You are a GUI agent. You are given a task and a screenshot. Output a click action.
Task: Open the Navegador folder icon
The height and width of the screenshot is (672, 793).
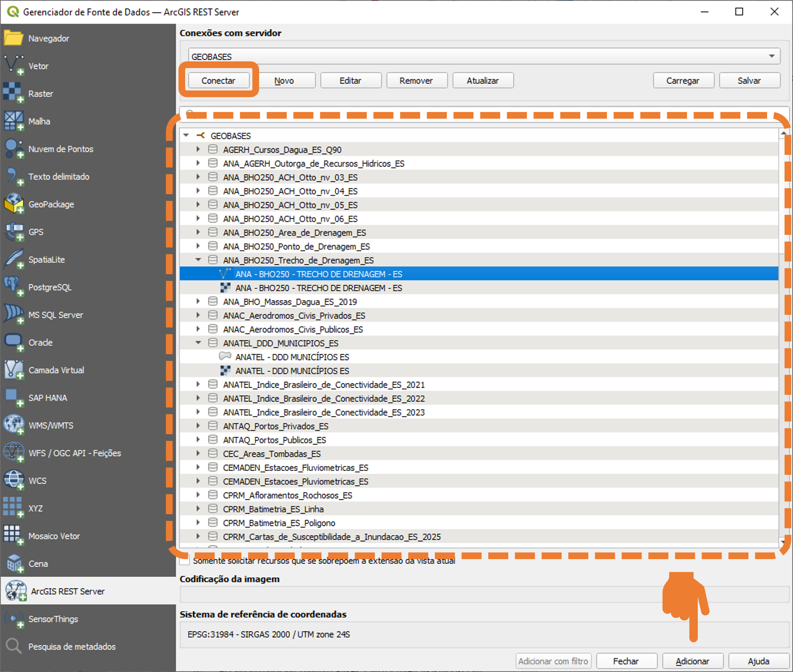pos(14,38)
